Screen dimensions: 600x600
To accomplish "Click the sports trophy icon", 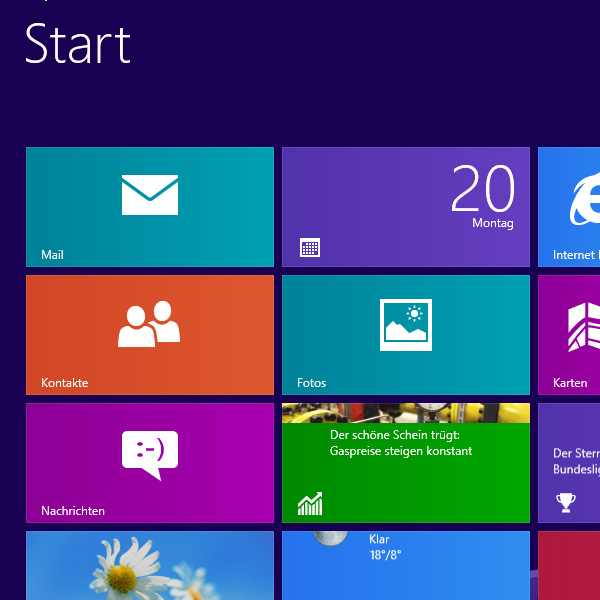I will [566, 502].
